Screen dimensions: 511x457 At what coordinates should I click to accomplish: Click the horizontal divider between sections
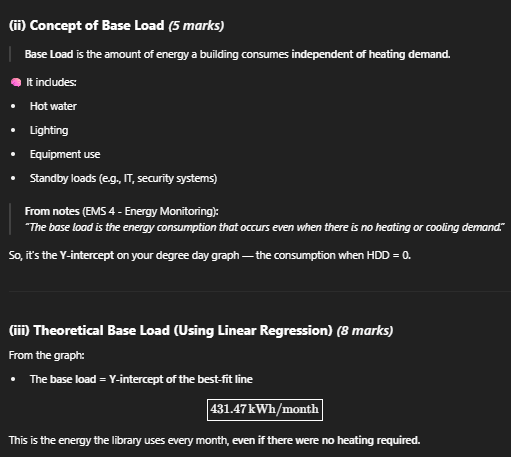coord(260,292)
